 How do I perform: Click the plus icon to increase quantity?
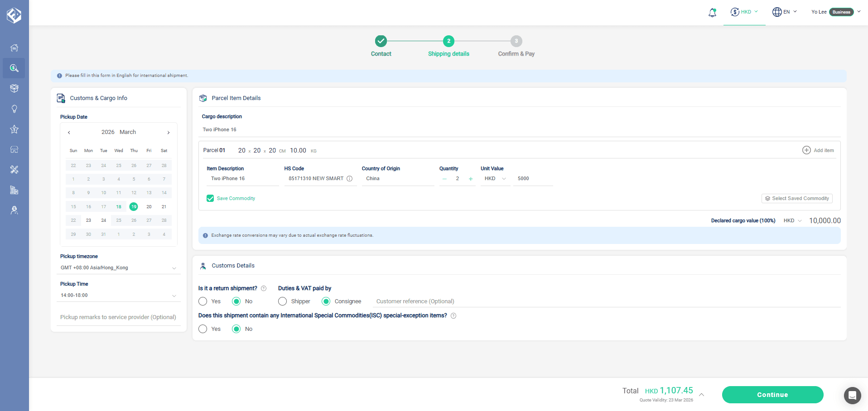coord(471,179)
